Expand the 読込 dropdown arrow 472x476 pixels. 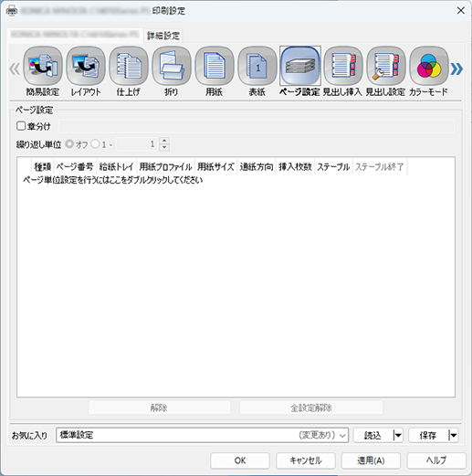pyautogui.click(x=398, y=435)
